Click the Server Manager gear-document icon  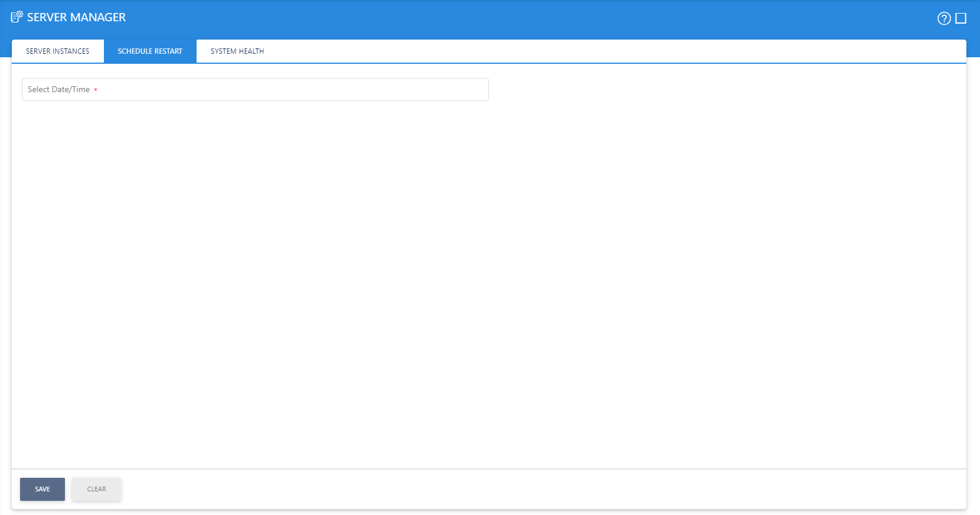[x=17, y=17]
